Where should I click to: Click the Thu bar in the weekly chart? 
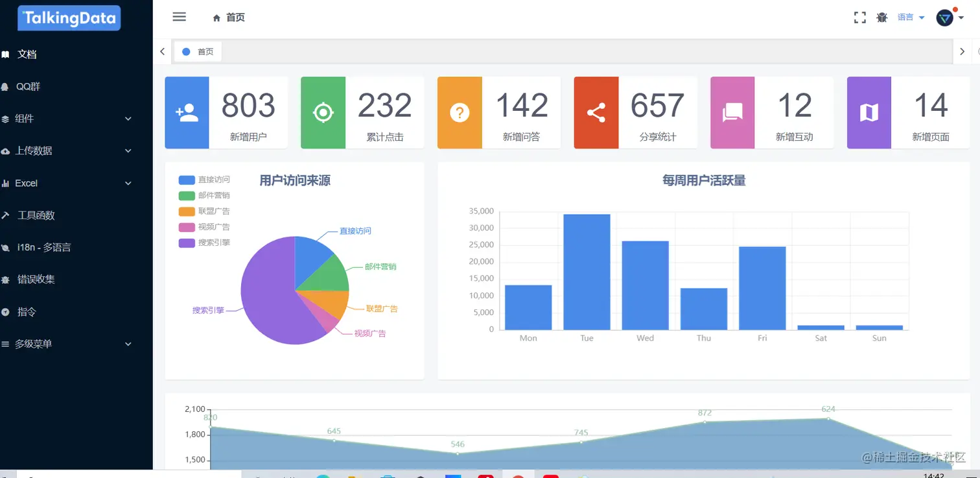tap(704, 309)
